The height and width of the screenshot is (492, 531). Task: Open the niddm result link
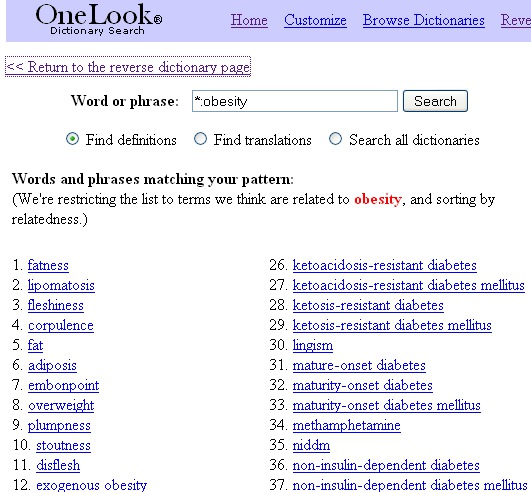pyautogui.click(x=311, y=445)
